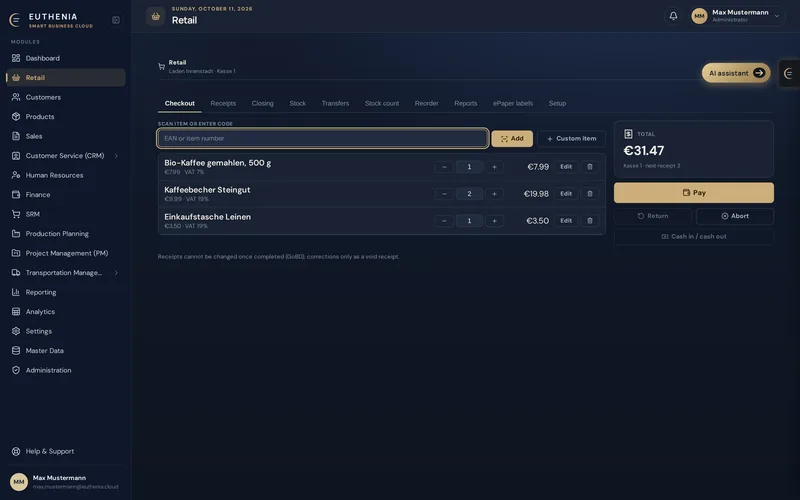Click the Retail basket icon in header
The height and width of the screenshot is (500, 800).
pos(156,16)
